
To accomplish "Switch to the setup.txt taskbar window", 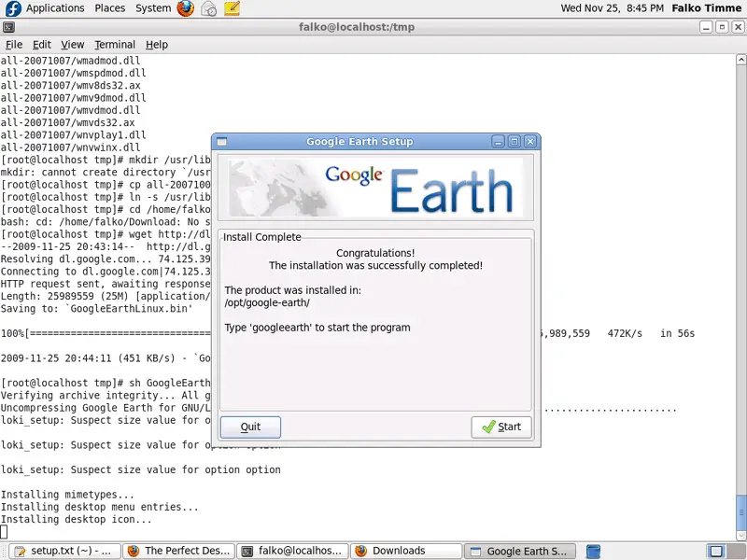I will 64,551.
